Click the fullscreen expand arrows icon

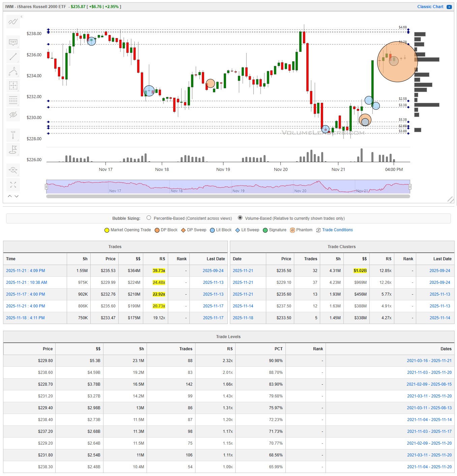[13, 185]
